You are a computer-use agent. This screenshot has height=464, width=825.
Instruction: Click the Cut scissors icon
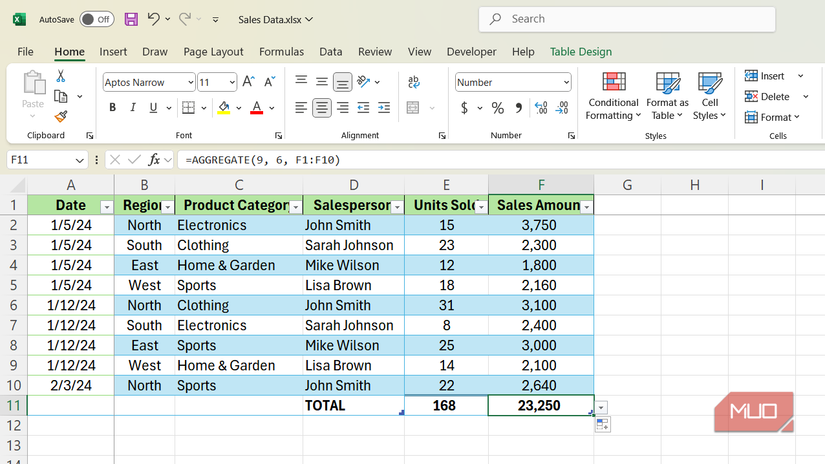click(61, 76)
